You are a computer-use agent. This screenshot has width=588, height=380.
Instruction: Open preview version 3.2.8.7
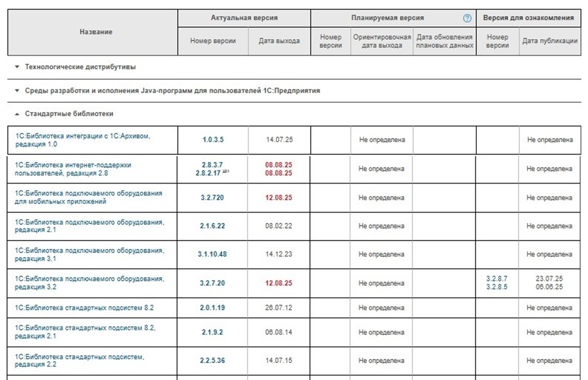[x=497, y=279]
